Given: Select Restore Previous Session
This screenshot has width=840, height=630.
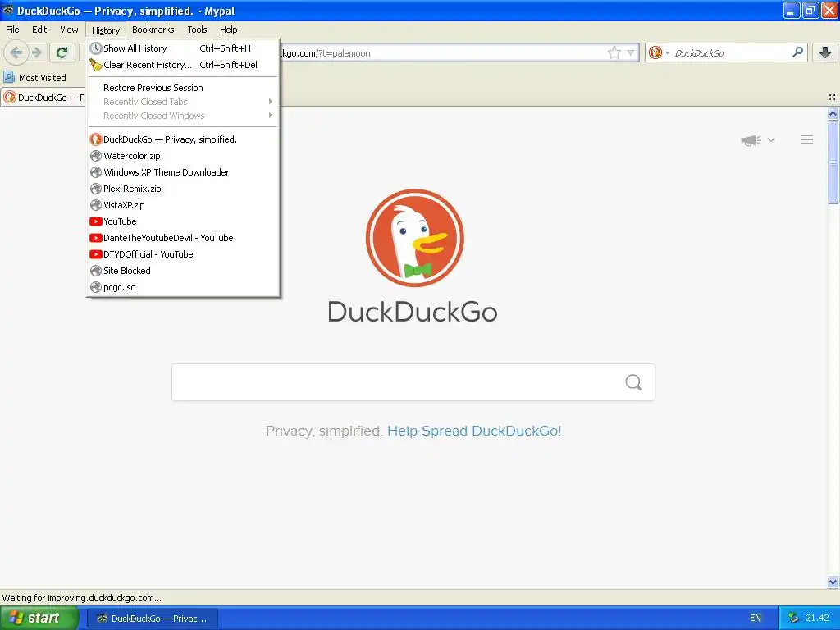Looking at the screenshot, I should [183, 88].
